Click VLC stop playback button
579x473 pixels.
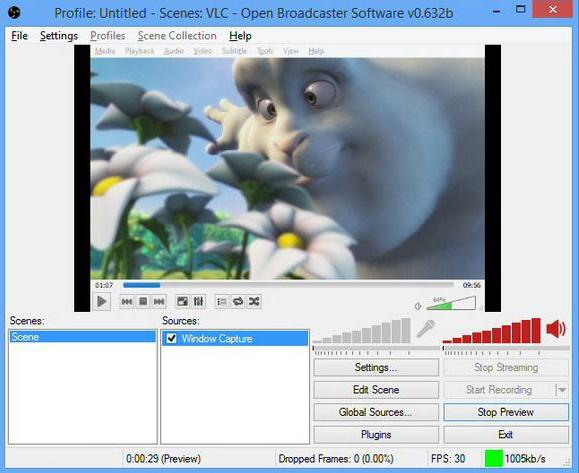pos(143,302)
